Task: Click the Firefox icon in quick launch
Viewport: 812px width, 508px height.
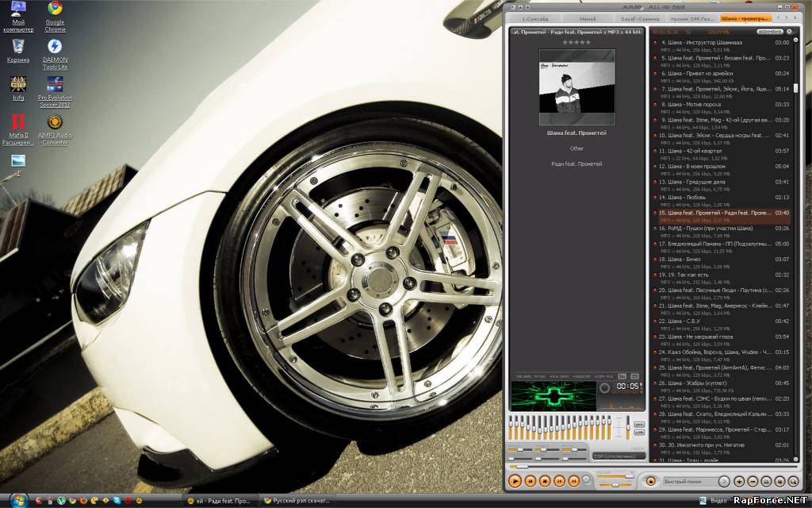Action: pos(83,501)
